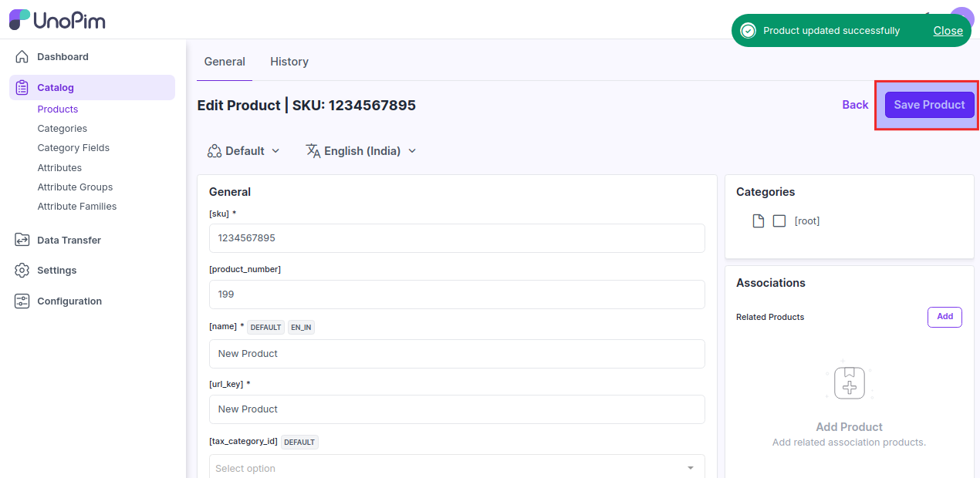Click the Configuration sliders icon
The height and width of the screenshot is (478, 980).
click(22, 301)
